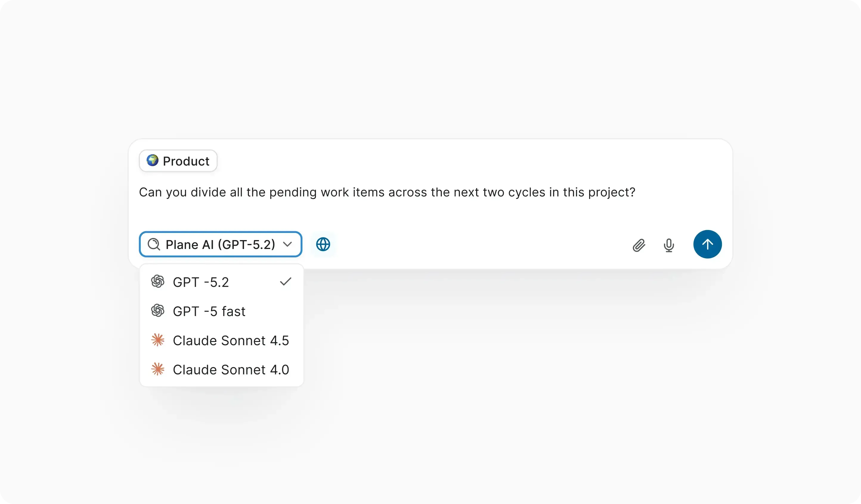Click the globe emoji on the Product chip
Screen dimensions: 861x504
(x=152, y=161)
